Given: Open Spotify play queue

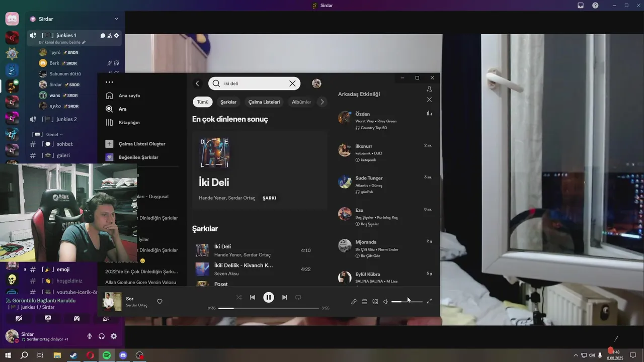Looking at the screenshot, I should (364, 302).
